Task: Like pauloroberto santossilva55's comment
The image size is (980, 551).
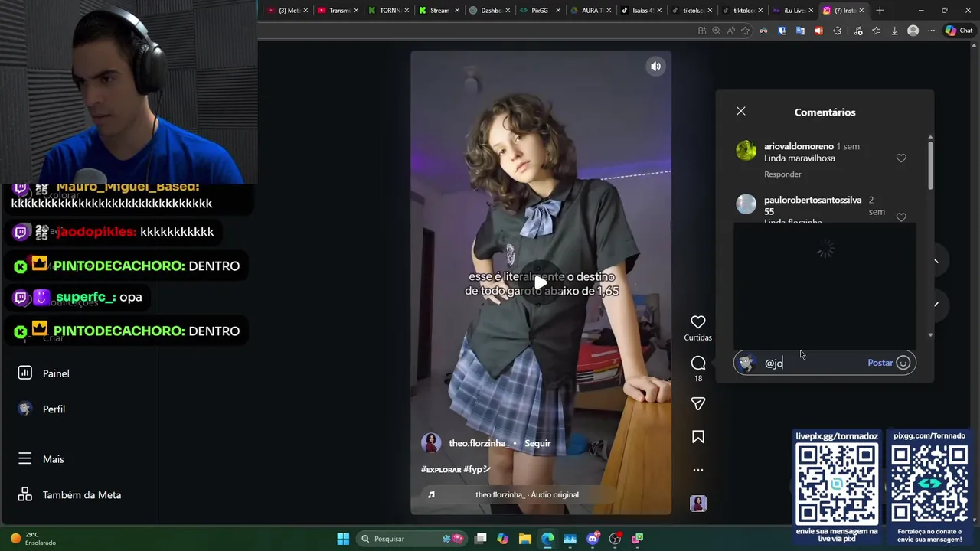Action: point(901,217)
